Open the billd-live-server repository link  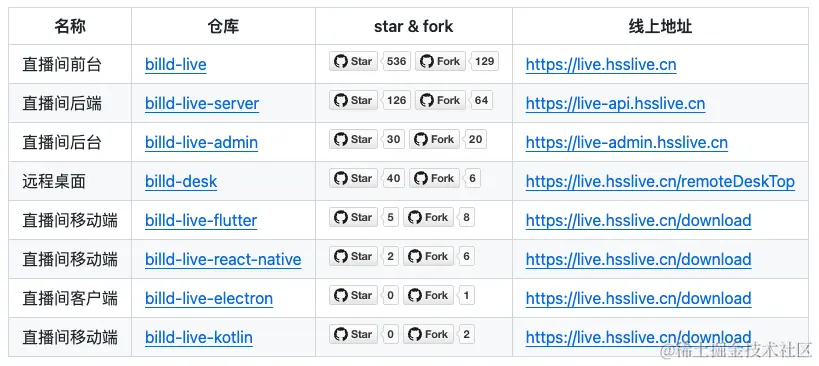(202, 103)
